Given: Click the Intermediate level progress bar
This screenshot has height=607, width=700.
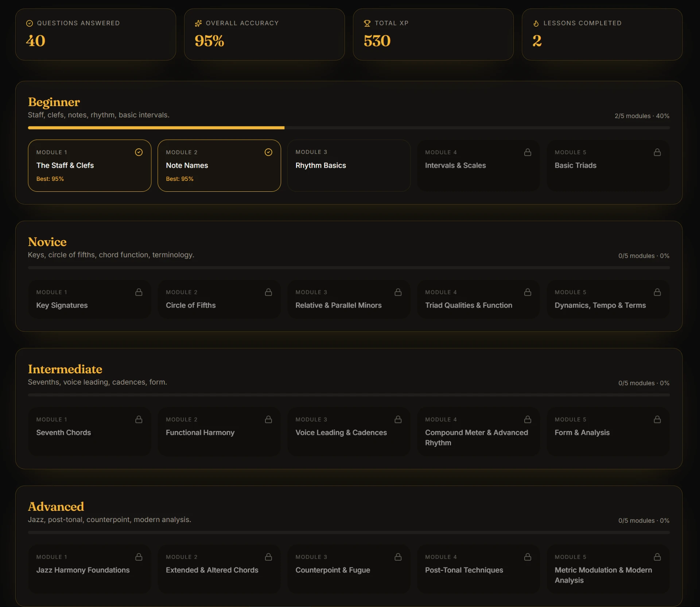Looking at the screenshot, I should coord(349,395).
